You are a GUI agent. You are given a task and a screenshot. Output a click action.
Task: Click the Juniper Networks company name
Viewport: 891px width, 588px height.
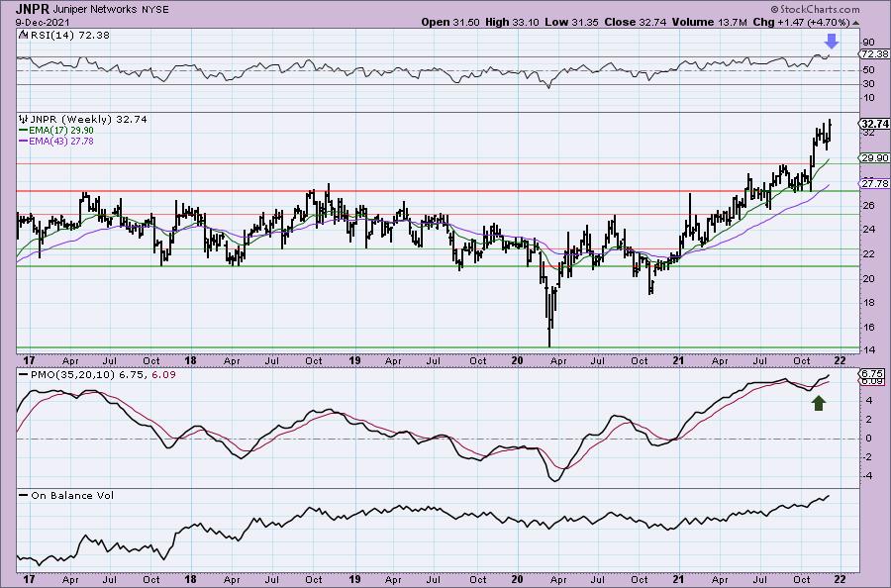pyautogui.click(x=95, y=9)
